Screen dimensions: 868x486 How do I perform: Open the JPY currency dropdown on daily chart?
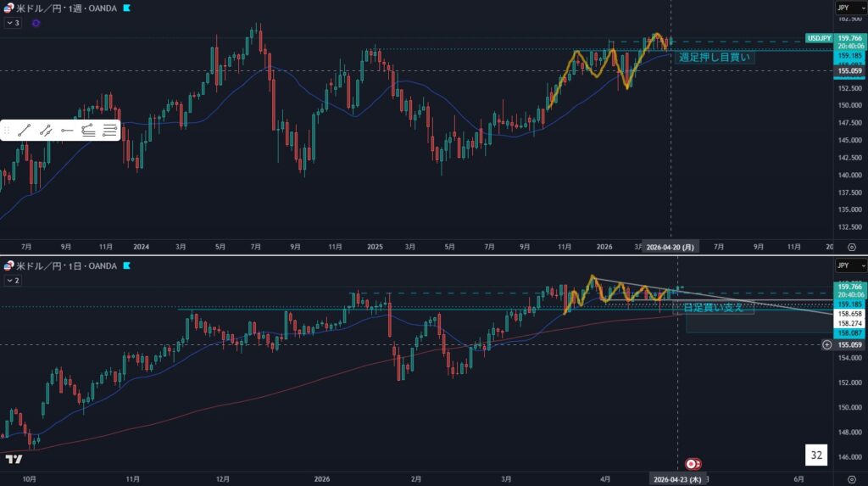pos(843,265)
